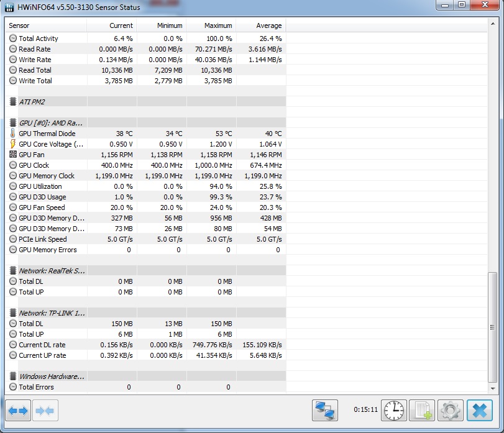
Task: Click the Total Activity gauge icon
Action: (13, 39)
